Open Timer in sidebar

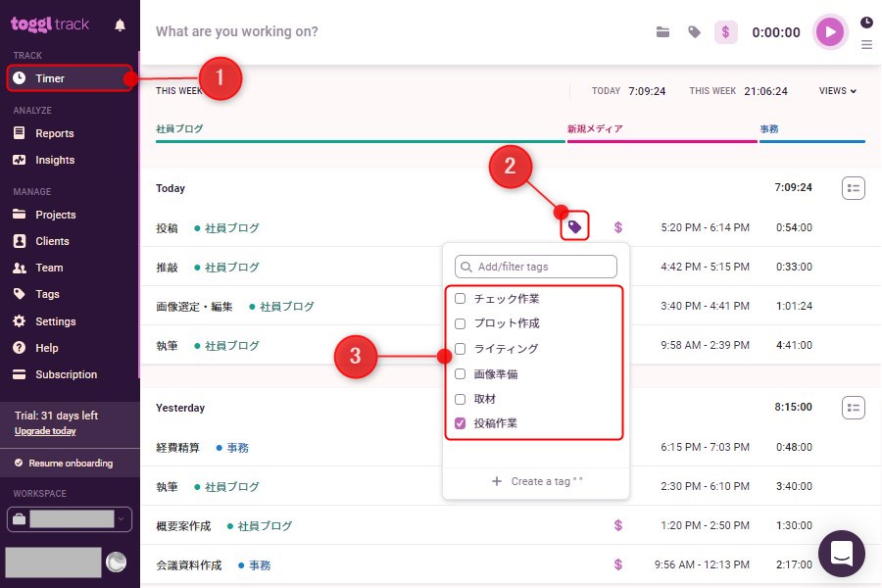click(x=70, y=78)
